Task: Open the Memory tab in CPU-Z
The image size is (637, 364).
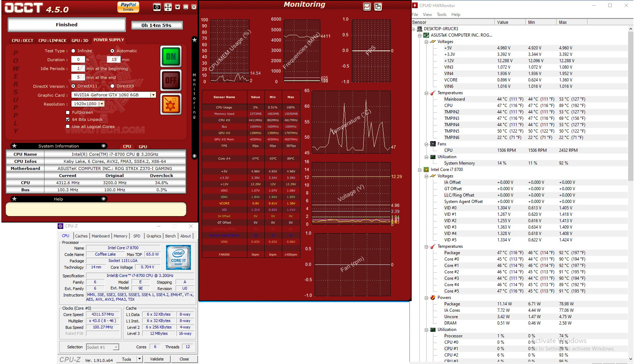Action: [121, 236]
